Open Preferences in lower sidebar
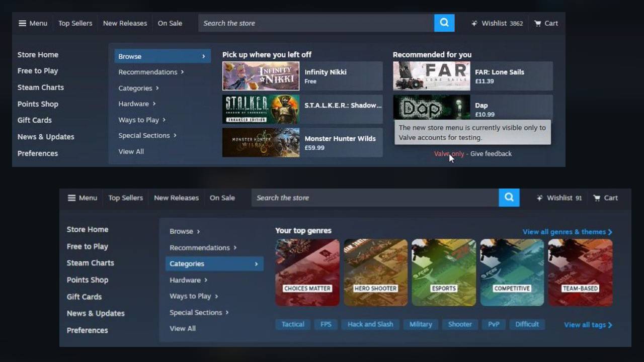 click(88, 330)
